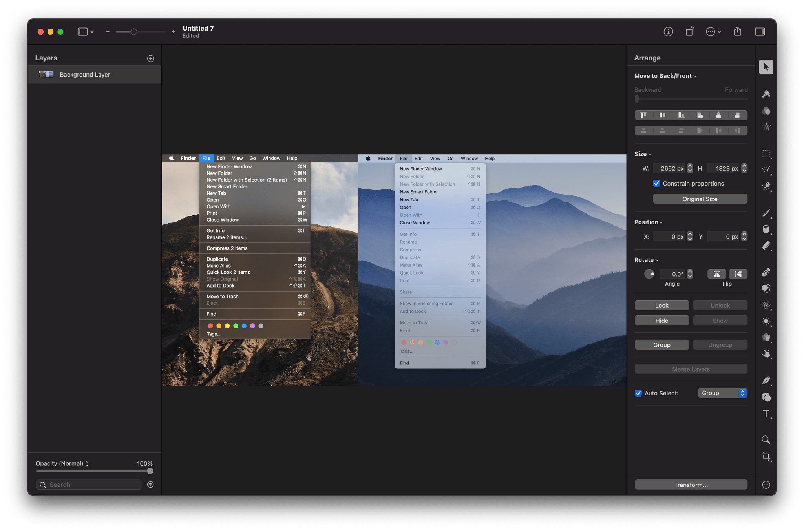The height and width of the screenshot is (532, 804).
Task: Select the Erase tool
Action: 766,246
